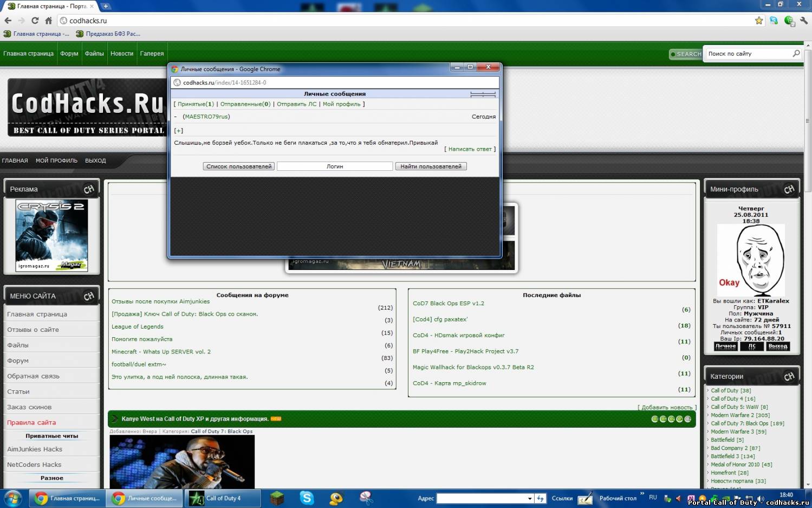Focus the Логин input field
This screenshot has height=508, width=812.
tap(335, 166)
